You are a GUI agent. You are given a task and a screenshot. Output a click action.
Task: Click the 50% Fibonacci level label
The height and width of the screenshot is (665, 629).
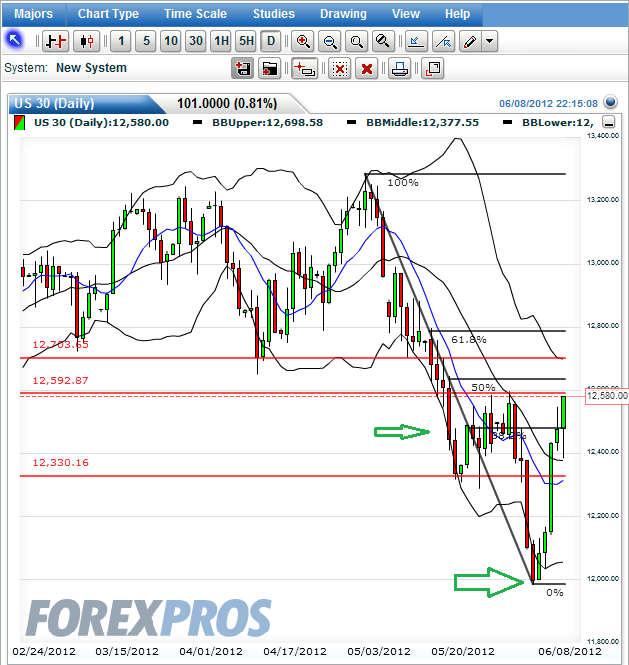tap(483, 388)
